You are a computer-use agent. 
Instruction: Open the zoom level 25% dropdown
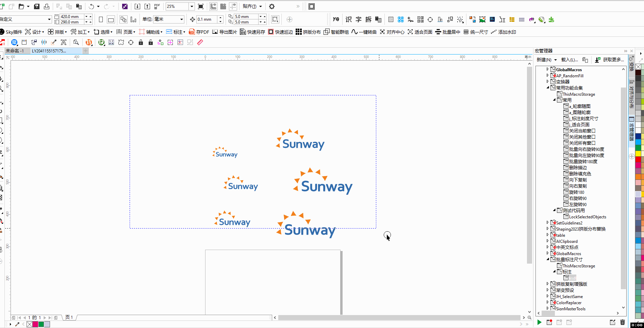pyautogui.click(x=192, y=6)
